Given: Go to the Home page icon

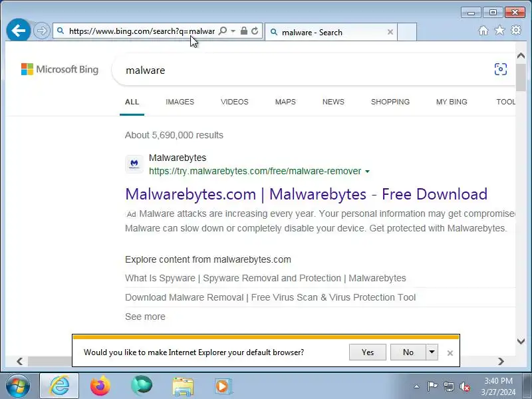Looking at the screenshot, I should 483,31.
